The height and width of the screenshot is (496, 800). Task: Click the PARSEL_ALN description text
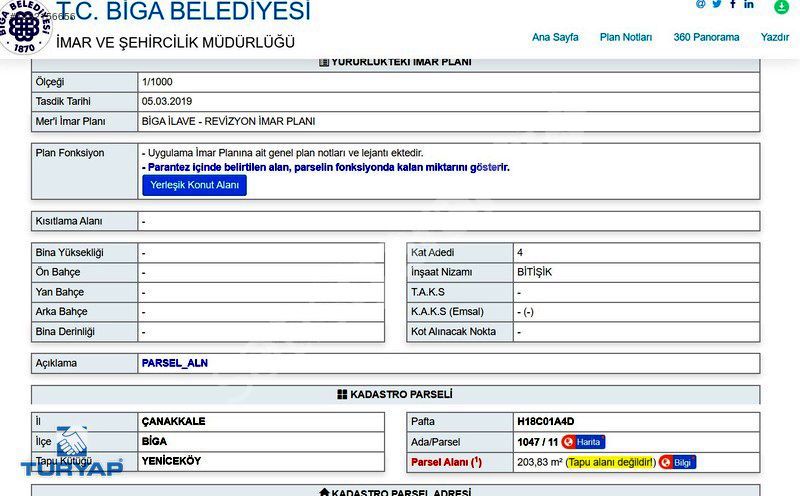pyautogui.click(x=175, y=363)
